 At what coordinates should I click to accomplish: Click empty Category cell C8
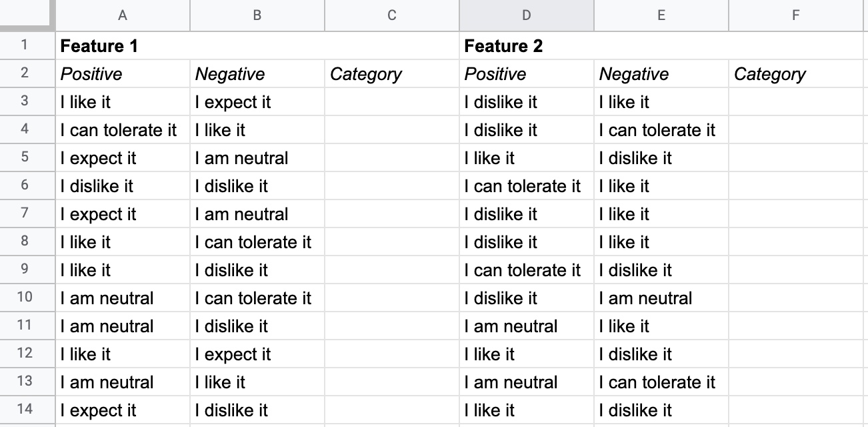(392, 242)
